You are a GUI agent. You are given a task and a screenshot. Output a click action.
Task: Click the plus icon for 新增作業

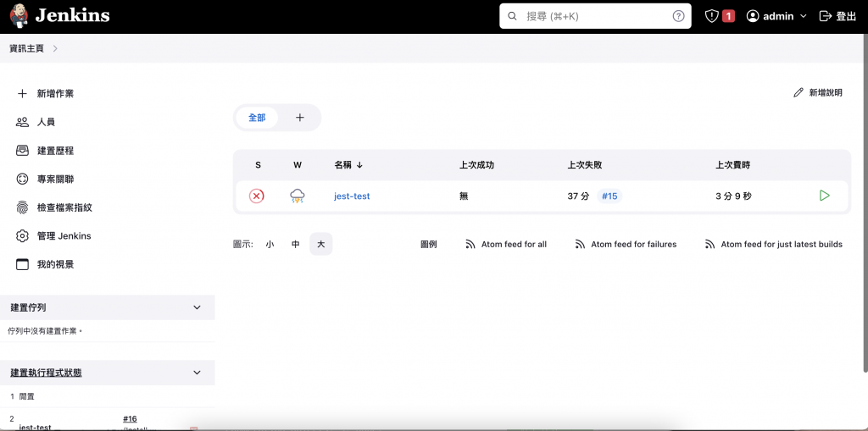click(22, 93)
